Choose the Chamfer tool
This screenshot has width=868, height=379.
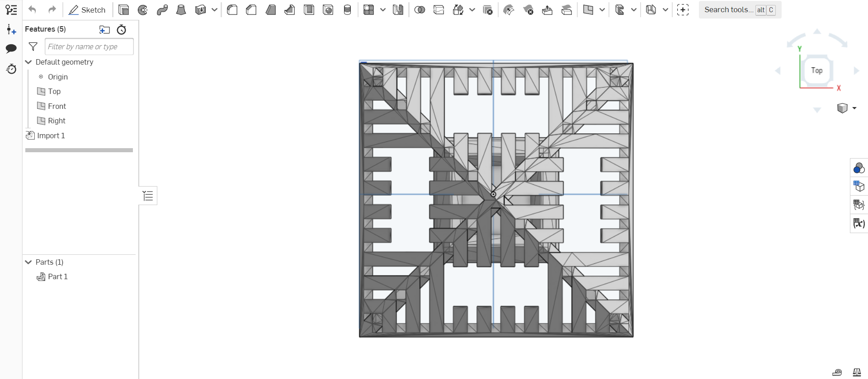coord(251,9)
